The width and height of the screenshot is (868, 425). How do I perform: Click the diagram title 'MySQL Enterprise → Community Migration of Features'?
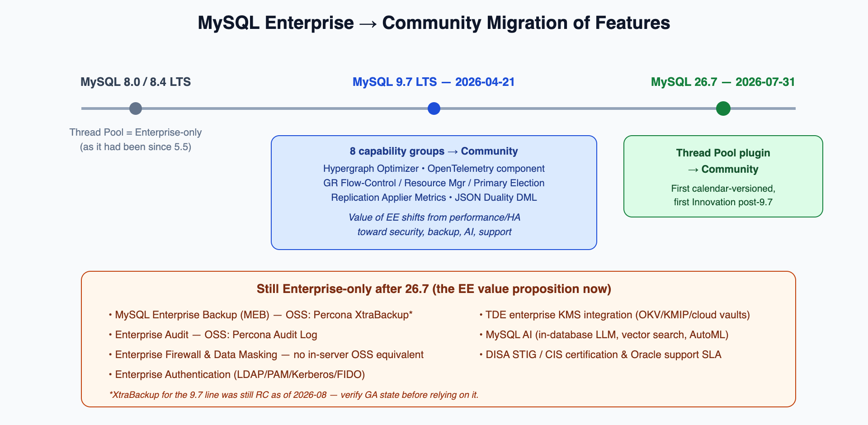[434, 23]
